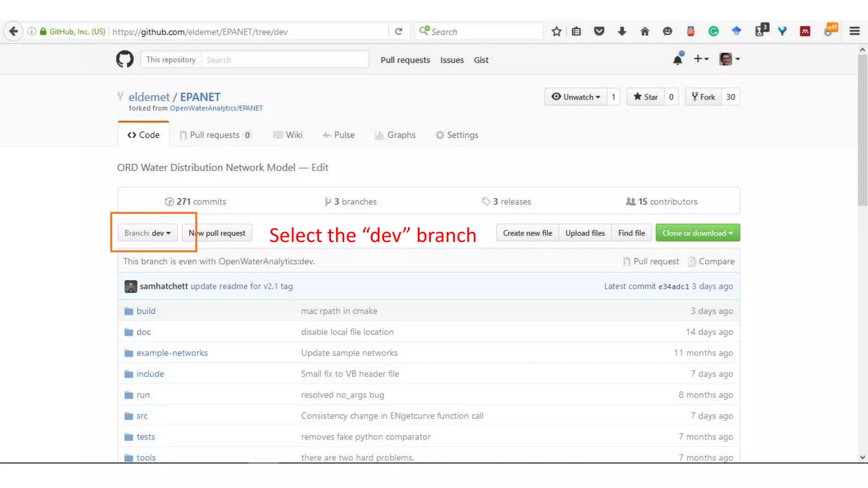The image size is (868, 488).
Task: Click the browser Search box
Action: tap(479, 31)
